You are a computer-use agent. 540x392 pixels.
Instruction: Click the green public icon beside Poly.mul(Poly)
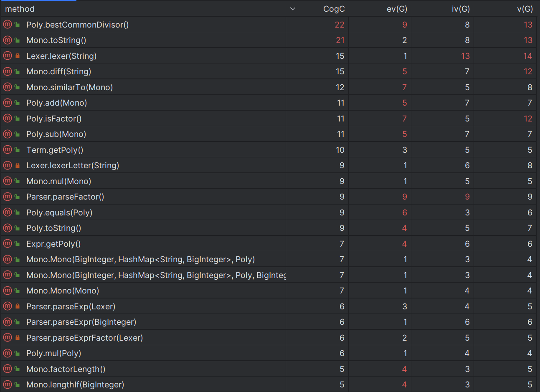pos(18,354)
